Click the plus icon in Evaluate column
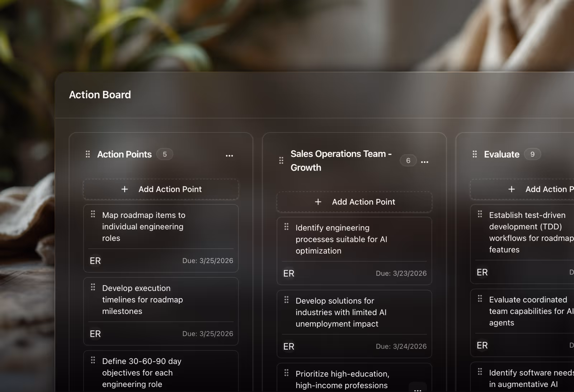The width and height of the screenshot is (574, 392). [x=512, y=189]
